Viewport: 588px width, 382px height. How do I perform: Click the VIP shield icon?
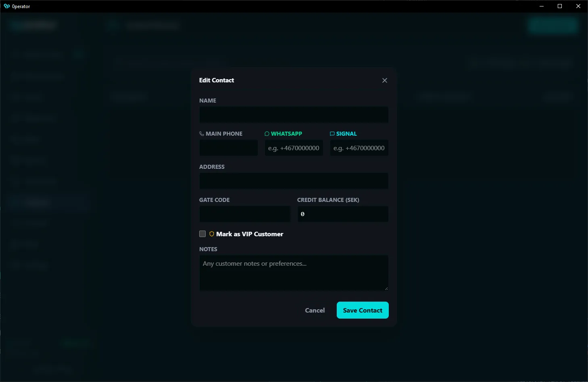[x=212, y=234]
